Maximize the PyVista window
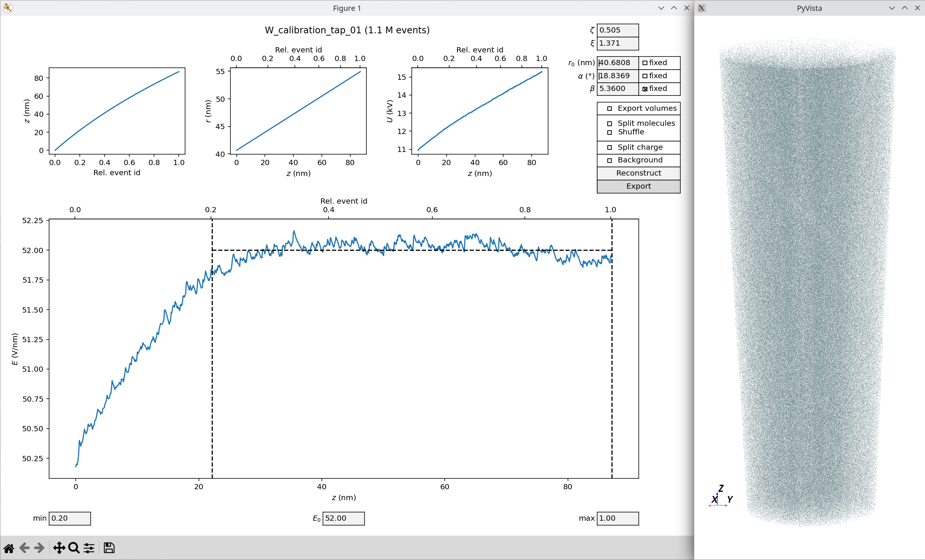Viewport: 925px width, 560px height. pyautogui.click(x=905, y=8)
